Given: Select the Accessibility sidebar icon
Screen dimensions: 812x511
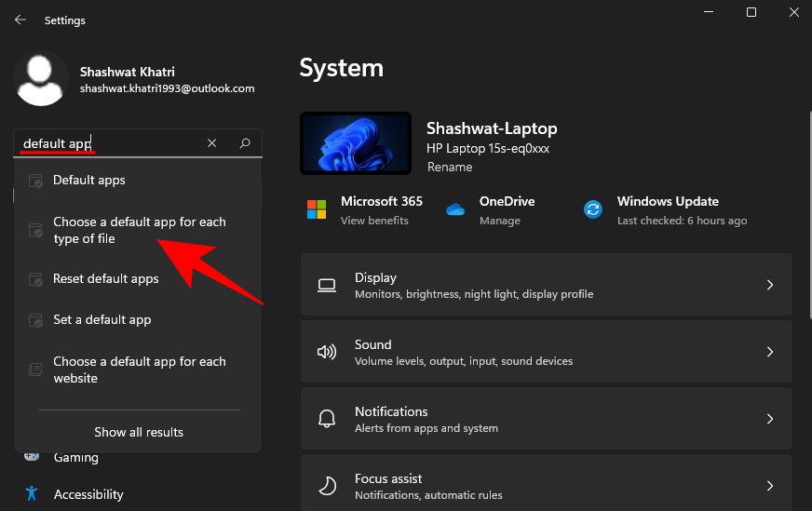Looking at the screenshot, I should 33,494.
